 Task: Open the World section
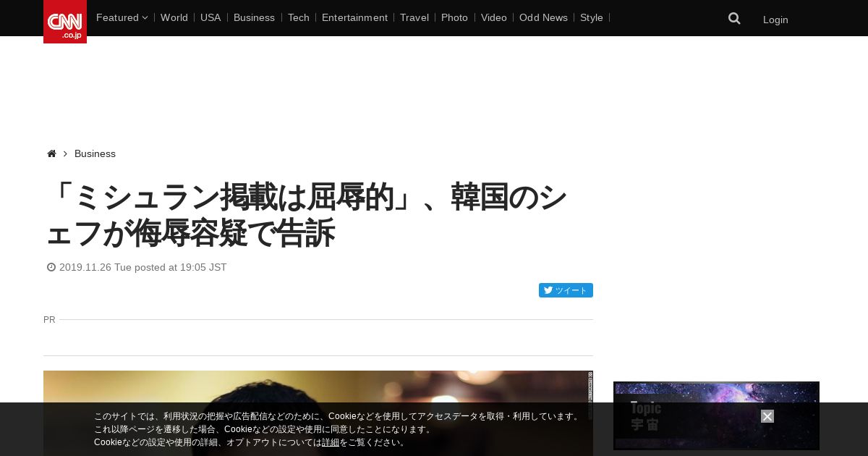coord(174,17)
